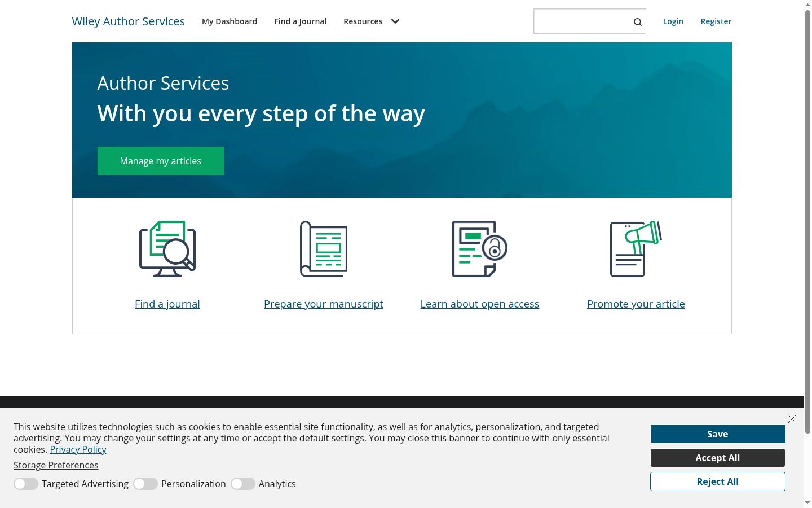Turn on the Analytics cookie switch

point(243,484)
